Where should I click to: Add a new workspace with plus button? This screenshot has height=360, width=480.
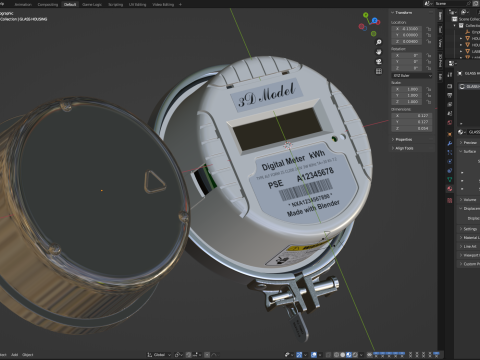click(180, 5)
